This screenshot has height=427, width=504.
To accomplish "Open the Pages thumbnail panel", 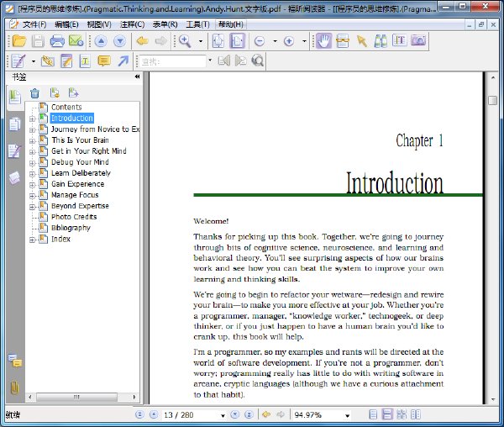I will [x=14, y=124].
